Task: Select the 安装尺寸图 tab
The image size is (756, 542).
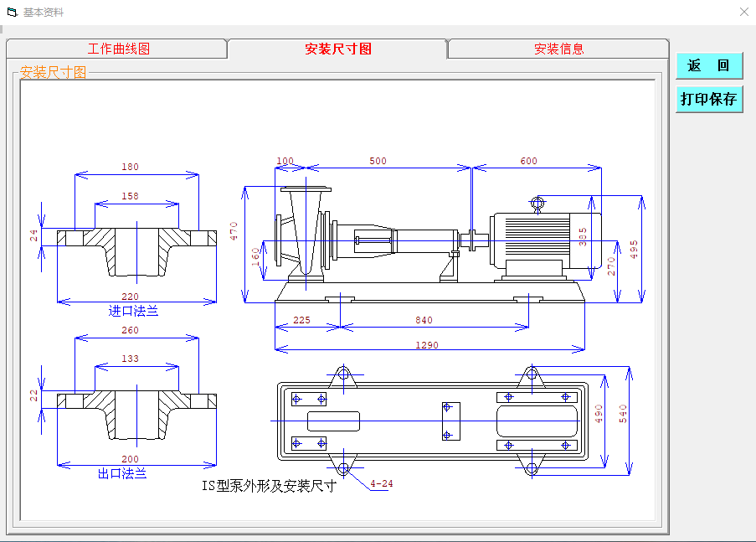Action: [x=337, y=49]
